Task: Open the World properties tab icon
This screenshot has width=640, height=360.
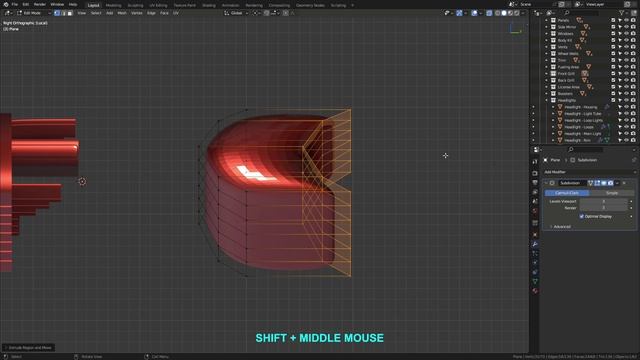Action: click(x=535, y=211)
